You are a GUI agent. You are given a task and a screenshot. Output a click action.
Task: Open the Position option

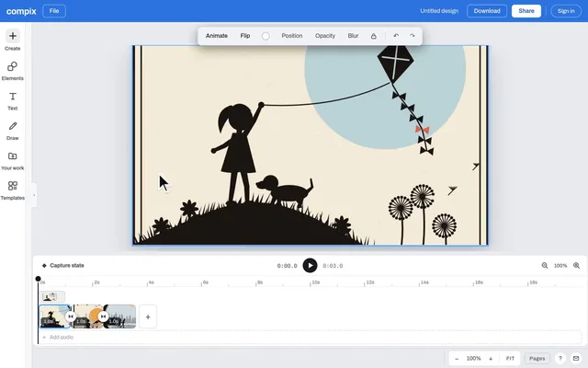pos(292,36)
